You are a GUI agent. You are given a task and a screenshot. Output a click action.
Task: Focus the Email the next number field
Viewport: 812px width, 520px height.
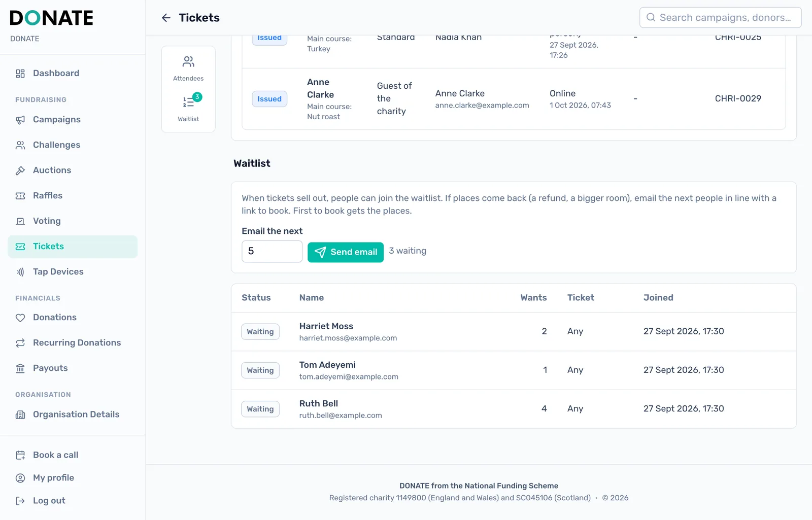pyautogui.click(x=272, y=251)
